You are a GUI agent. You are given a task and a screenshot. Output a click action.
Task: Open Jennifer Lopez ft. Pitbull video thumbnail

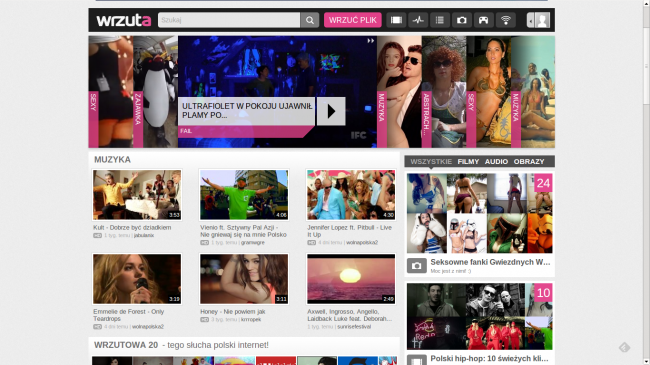click(x=351, y=195)
